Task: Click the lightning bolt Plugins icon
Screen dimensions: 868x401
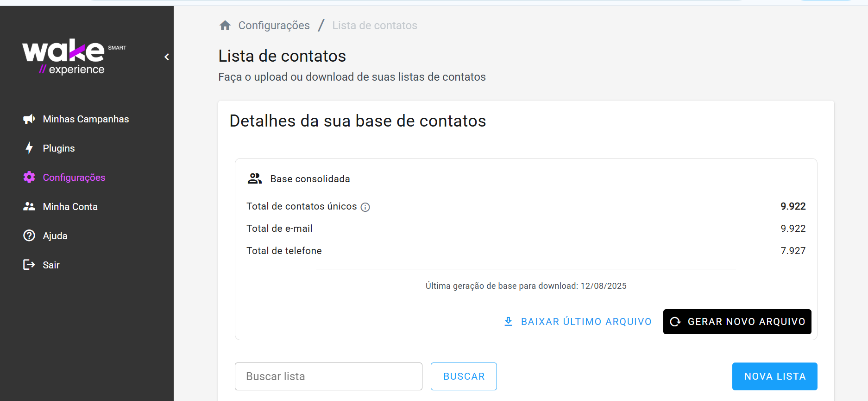Action: (29, 148)
